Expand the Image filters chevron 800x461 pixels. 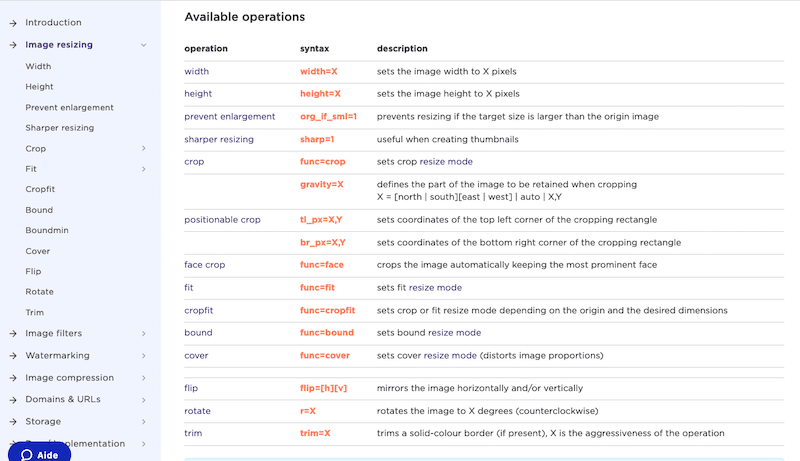[x=143, y=334]
